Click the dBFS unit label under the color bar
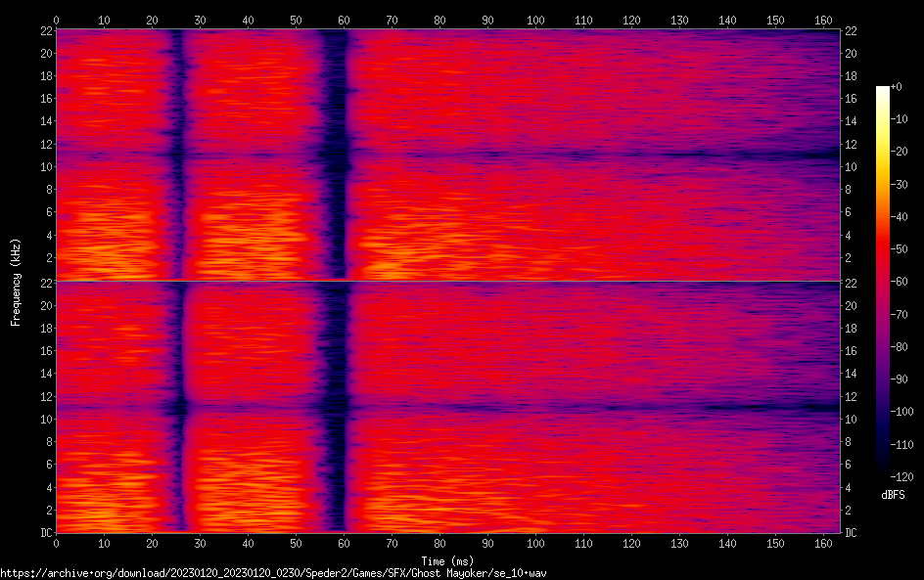924x580 pixels. [x=893, y=496]
